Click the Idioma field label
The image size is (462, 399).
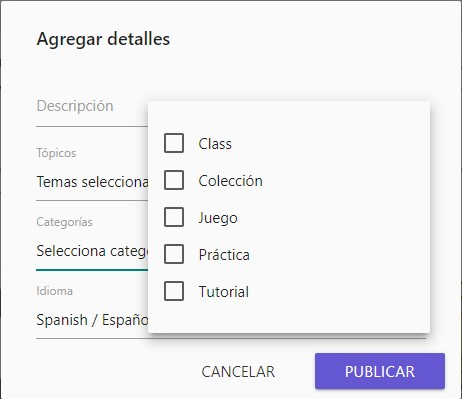click(x=54, y=291)
